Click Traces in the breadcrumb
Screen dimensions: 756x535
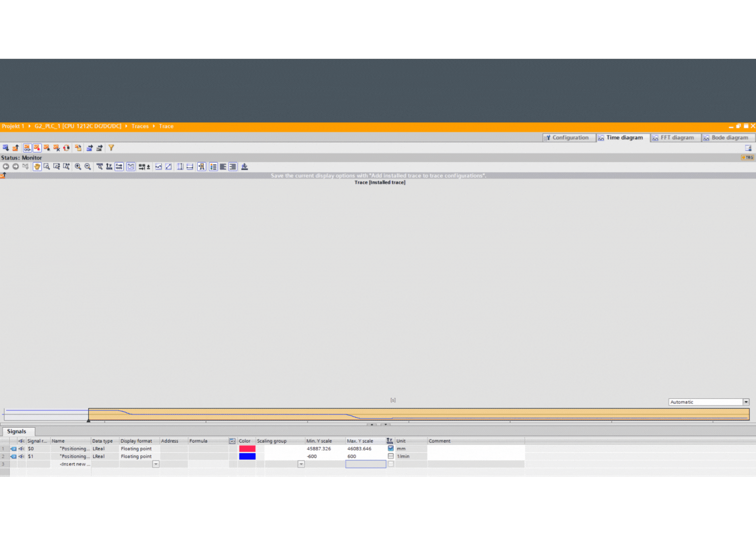coord(140,126)
